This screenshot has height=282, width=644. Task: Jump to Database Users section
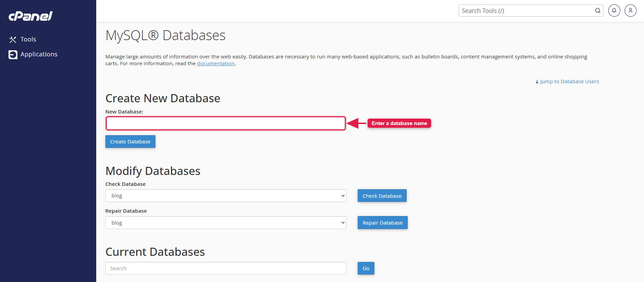(567, 82)
